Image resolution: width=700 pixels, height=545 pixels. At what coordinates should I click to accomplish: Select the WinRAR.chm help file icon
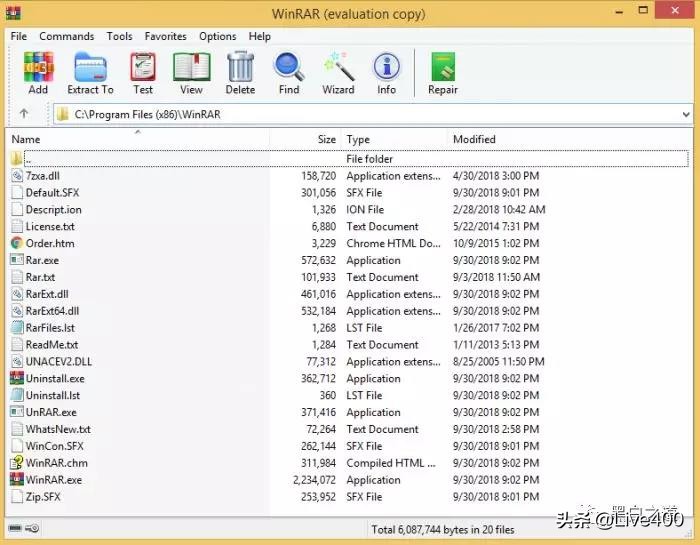point(17,463)
